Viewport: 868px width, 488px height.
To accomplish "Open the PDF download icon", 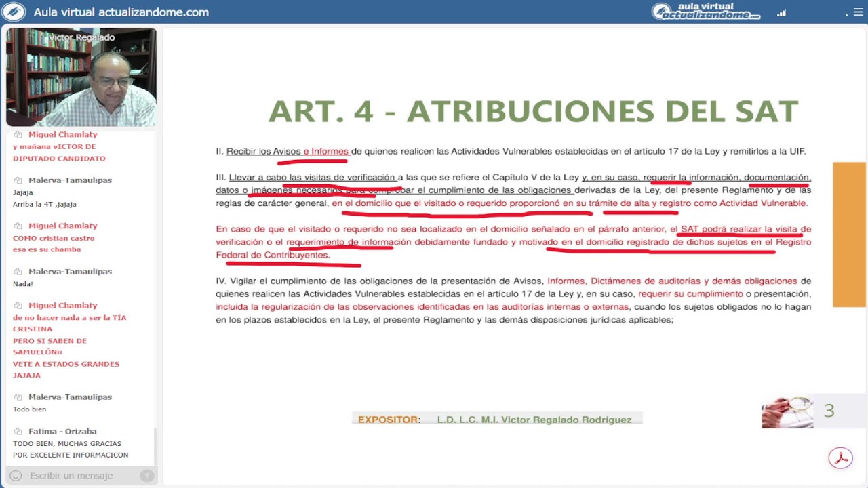I will click(841, 458).
